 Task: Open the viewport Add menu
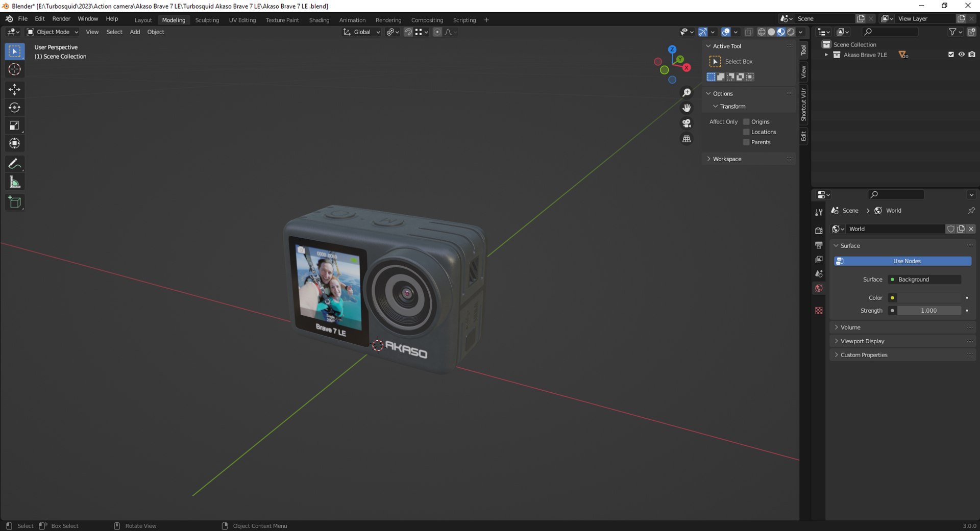pyautogui.click(x=135, y=32)
